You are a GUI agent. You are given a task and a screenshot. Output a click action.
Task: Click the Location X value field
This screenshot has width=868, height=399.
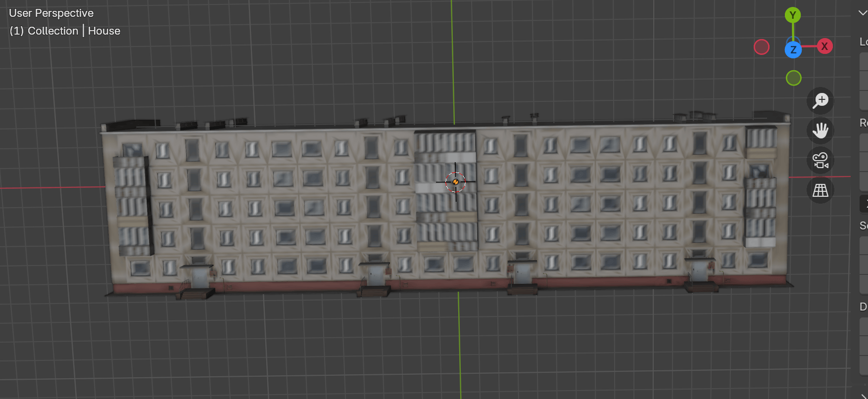pyautogui.click(x=864, y=62)
